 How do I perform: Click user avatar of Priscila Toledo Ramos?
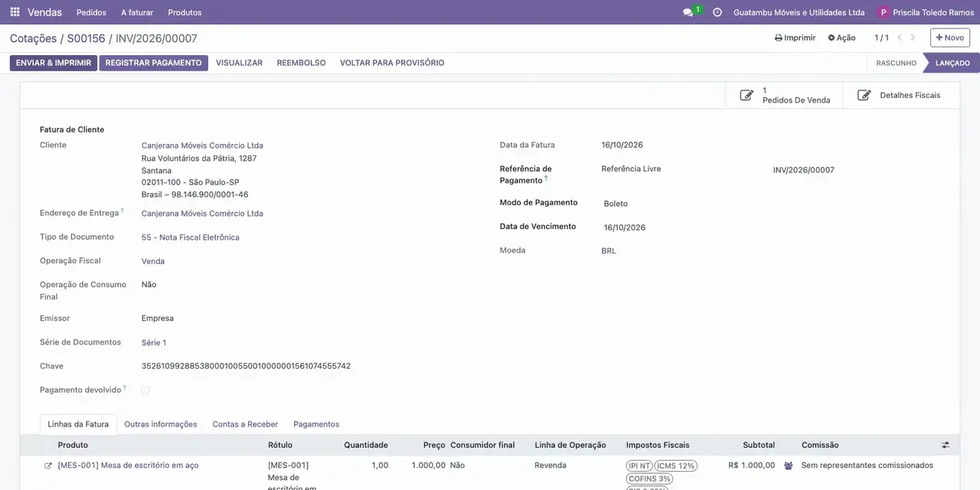coord(884,12)
